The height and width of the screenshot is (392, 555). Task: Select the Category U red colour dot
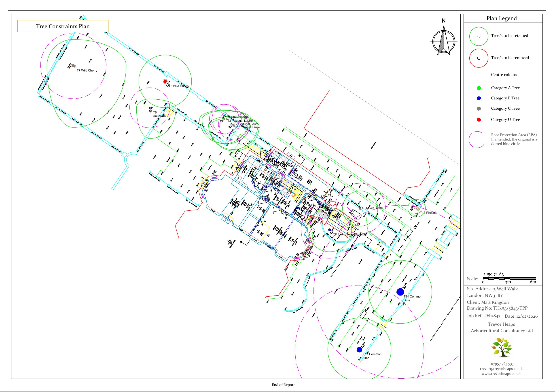tap(479, 119)
